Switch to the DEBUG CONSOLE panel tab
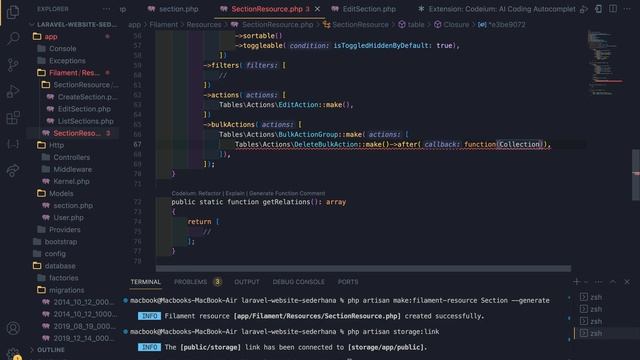Viewport: 640px width, 360px height. [298, 282]
